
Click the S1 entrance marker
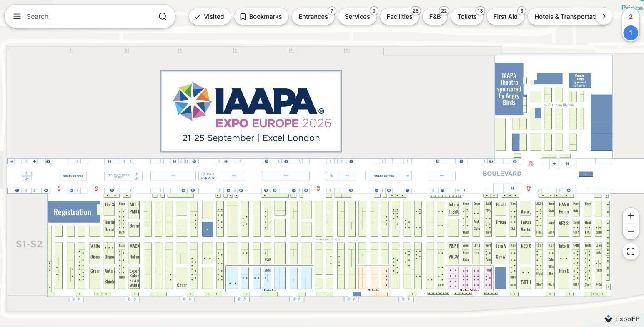pyautogui.click(x=59, y=189)
